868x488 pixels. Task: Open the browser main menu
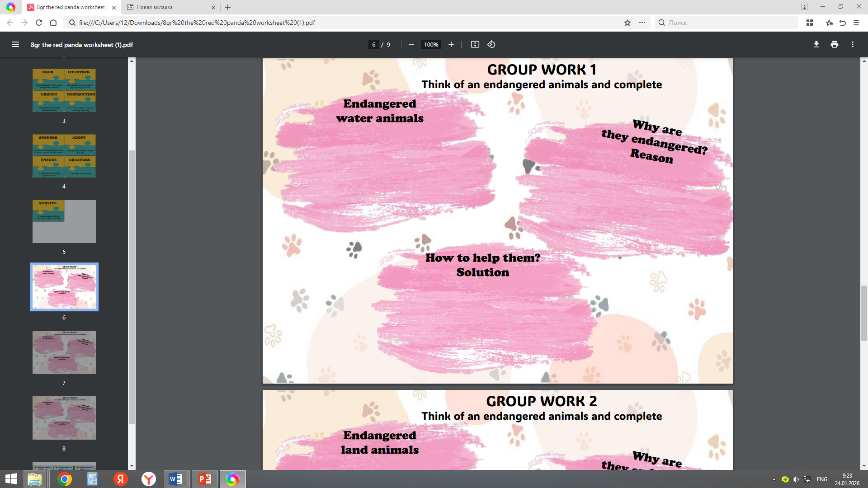point(856,23)
